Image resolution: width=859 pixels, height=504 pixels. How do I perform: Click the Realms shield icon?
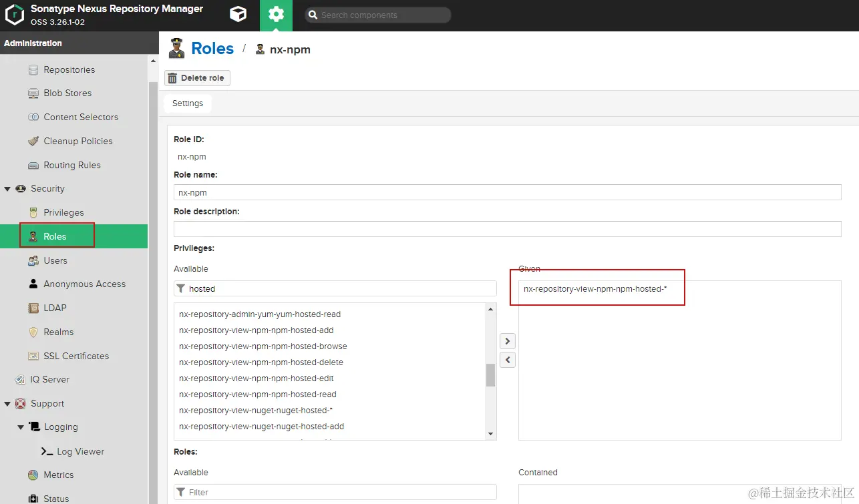33,332
